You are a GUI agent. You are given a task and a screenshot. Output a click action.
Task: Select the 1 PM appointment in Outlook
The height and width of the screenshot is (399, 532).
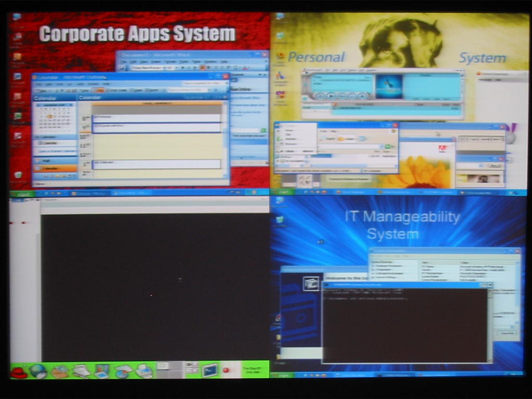click(156, 164)
